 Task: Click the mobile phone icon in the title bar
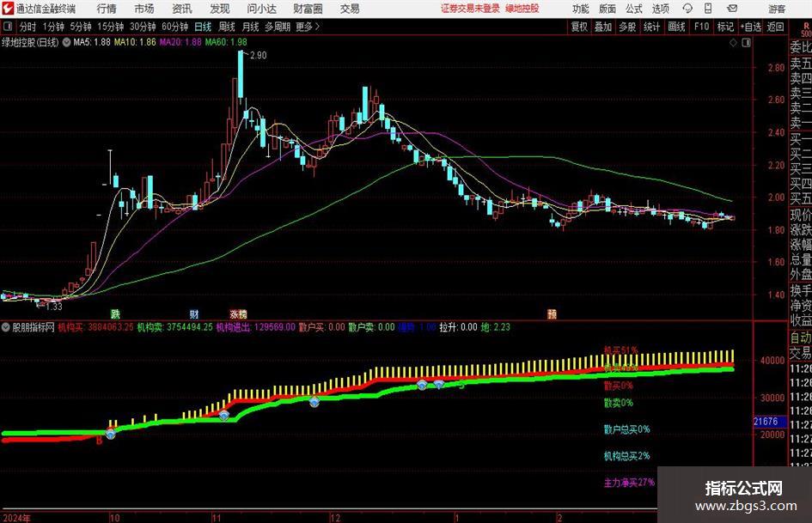708,9
